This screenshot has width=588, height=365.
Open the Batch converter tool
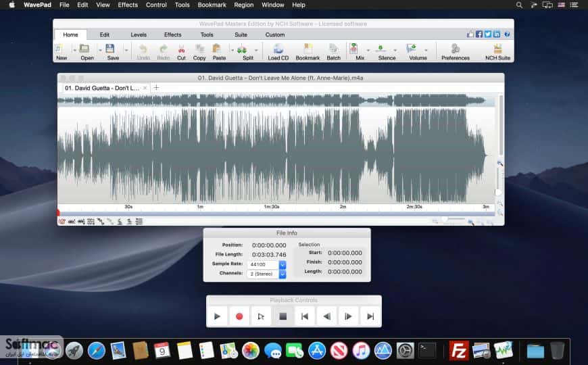(x=333, y=52)
